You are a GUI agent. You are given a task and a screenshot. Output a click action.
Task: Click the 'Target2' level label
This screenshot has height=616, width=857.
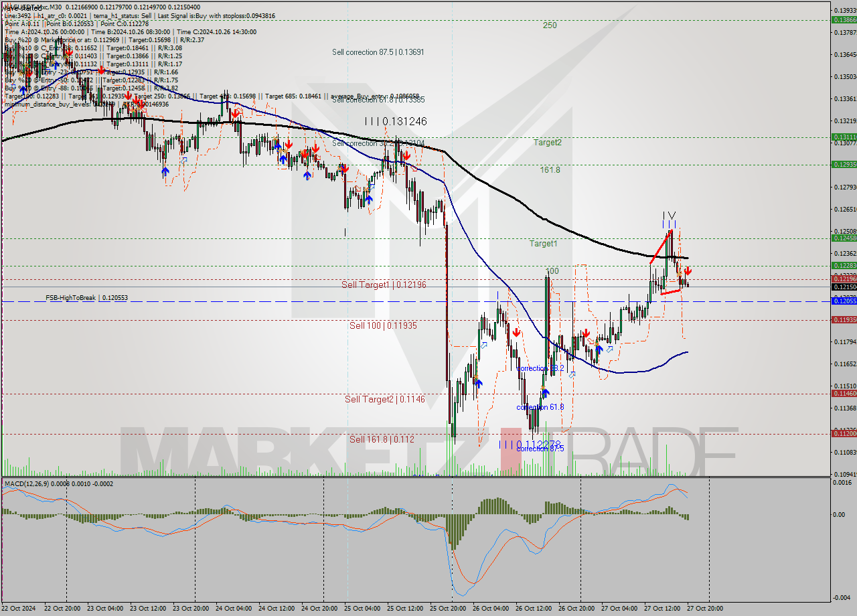(x=547, y=143)
